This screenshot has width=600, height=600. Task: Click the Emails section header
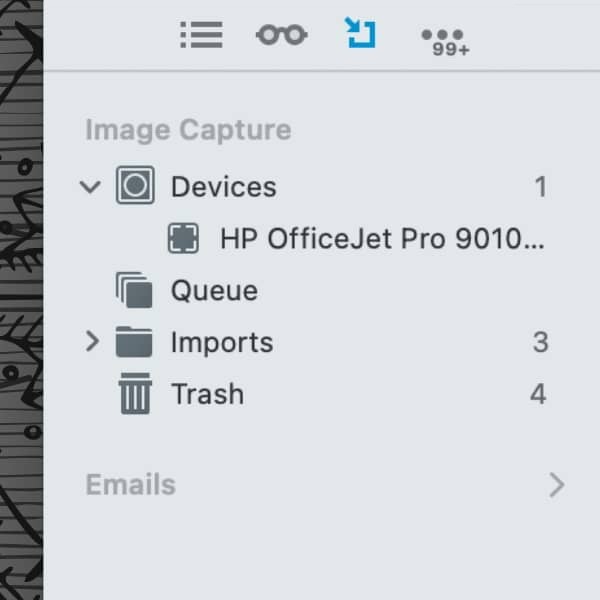pyautogui.click(x=130, y=485)
